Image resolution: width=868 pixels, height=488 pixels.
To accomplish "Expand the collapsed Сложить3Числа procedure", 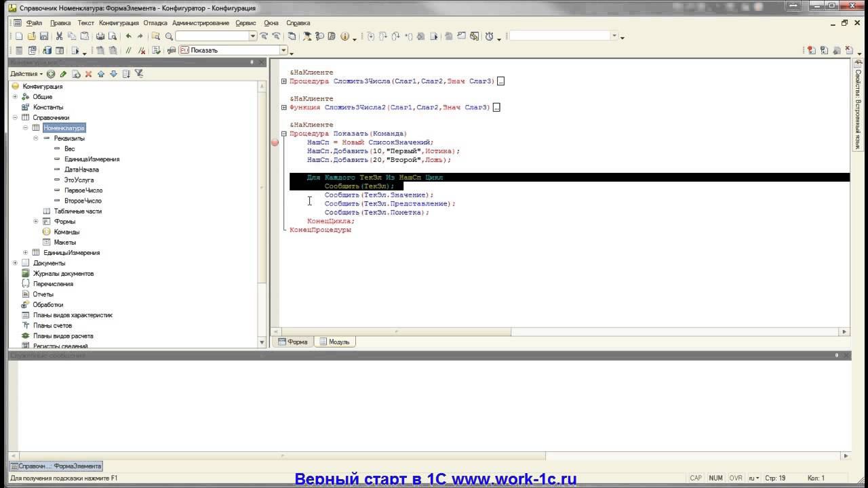I will point(284,81).
